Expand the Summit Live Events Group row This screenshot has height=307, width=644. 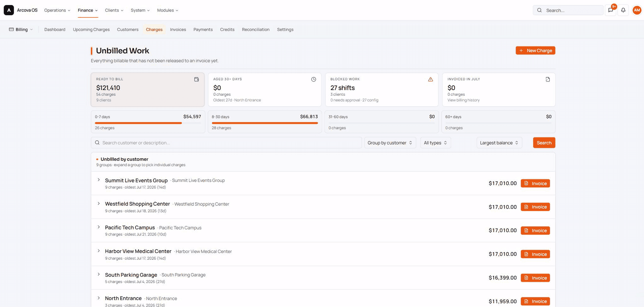tap(99, 180)
